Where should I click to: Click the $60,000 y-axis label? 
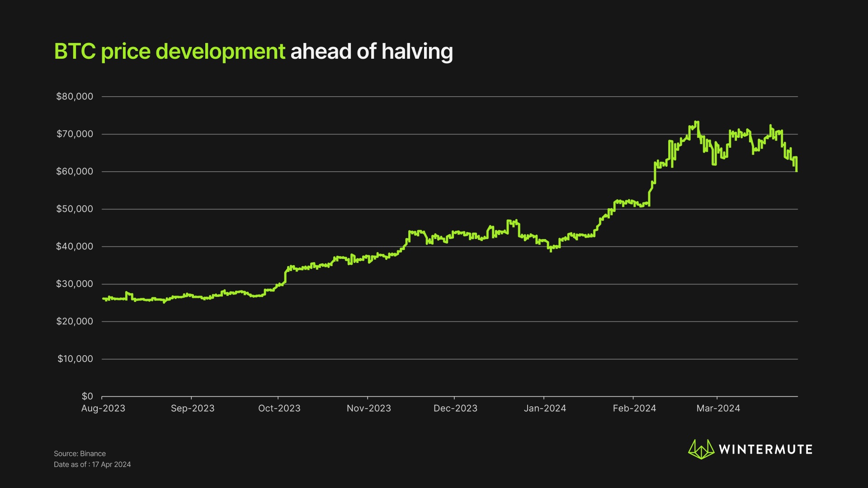pos(75,171)
